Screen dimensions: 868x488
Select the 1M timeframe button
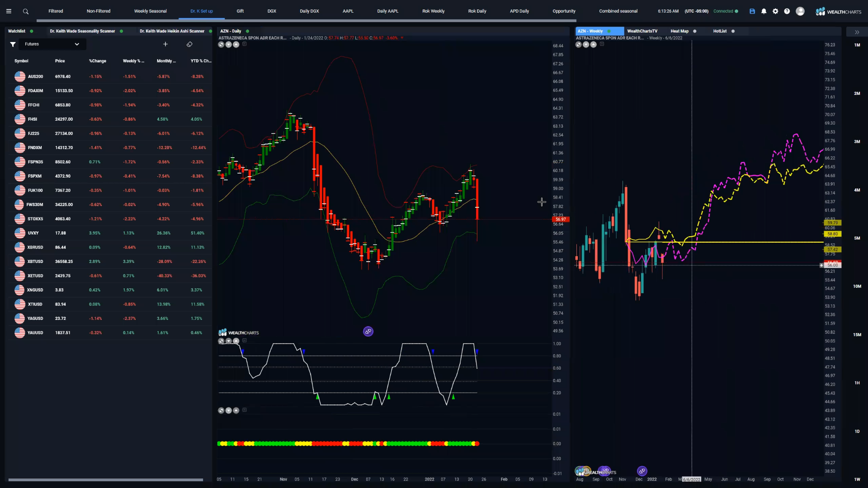pyautogui.click(x=857, y=45)
